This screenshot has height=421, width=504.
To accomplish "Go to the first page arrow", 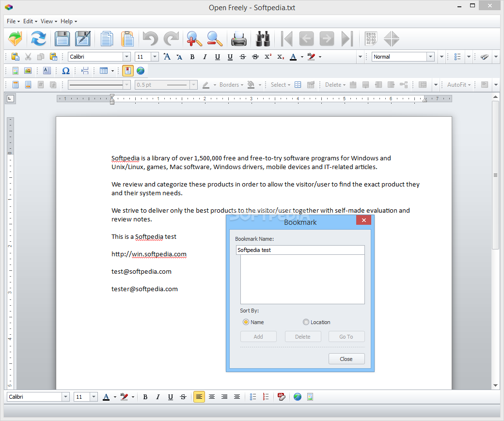I will pos(286,39).
